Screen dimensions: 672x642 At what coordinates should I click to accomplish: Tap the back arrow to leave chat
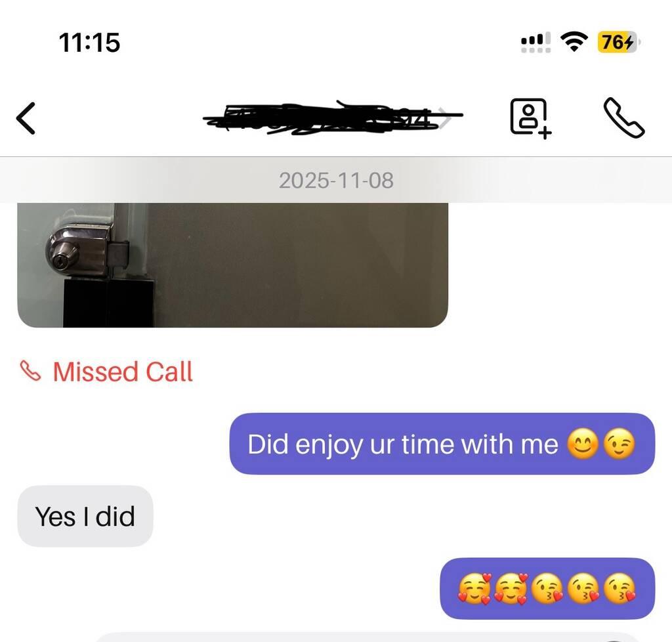pyautogui.click(x=26, y=118)
